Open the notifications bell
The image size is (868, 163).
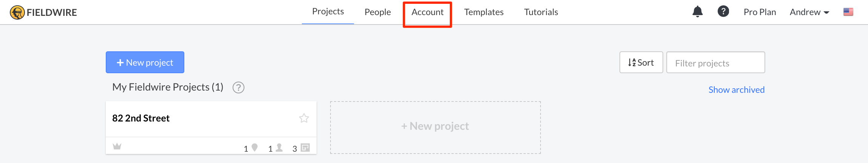[697, 12]
